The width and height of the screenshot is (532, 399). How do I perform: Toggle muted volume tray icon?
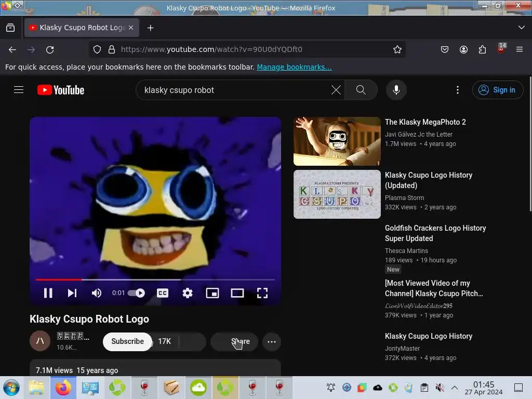pyautogui.click(x=440, y=388)
